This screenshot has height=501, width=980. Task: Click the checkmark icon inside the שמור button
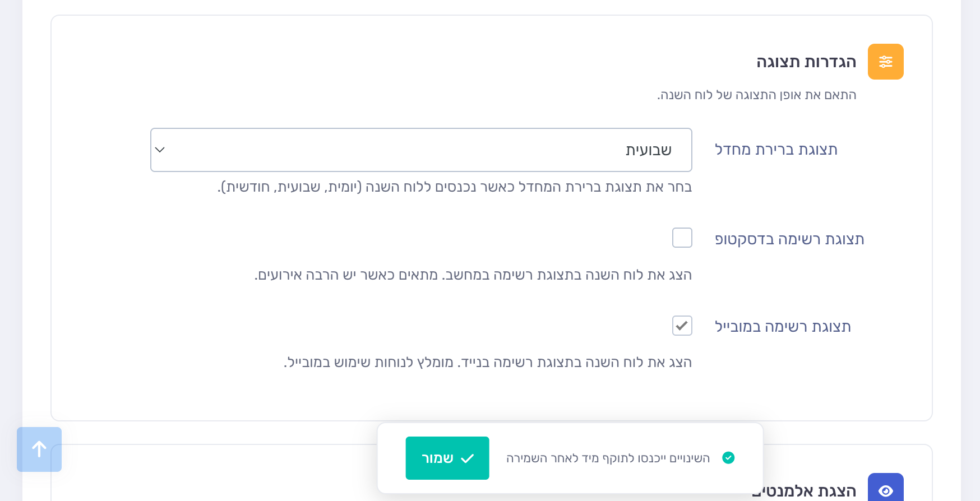tap(467, 458)
